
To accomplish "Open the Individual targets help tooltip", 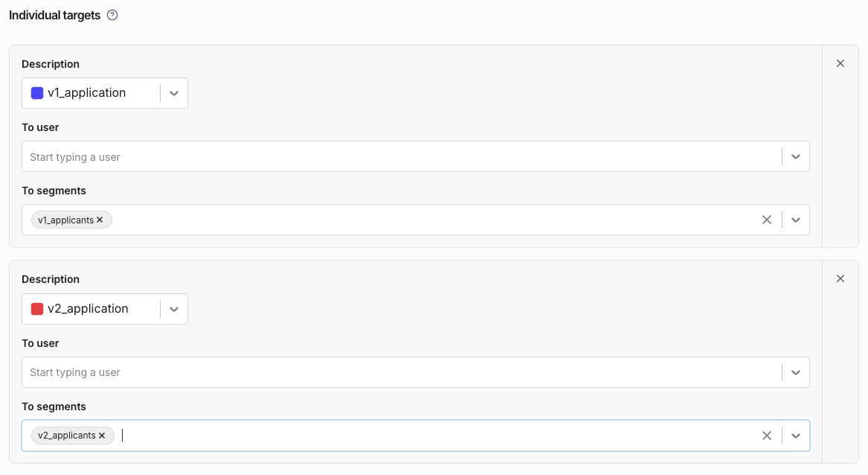I will pos(112,14).
